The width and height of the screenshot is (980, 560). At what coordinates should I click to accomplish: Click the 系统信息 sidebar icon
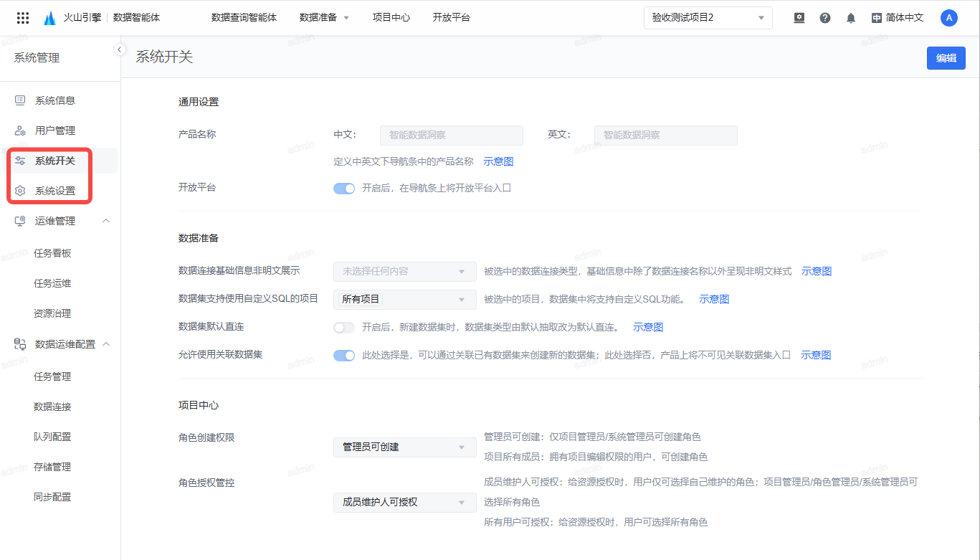point(20,100)
